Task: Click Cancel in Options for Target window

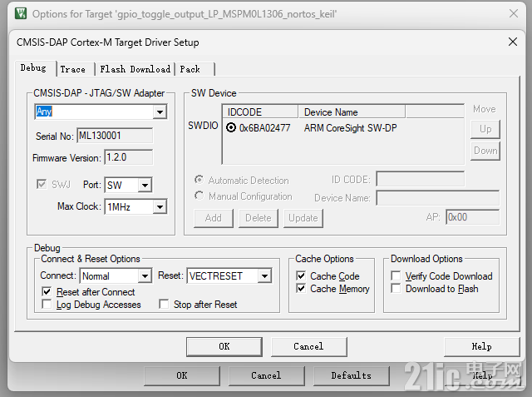Action: [266, 375]
